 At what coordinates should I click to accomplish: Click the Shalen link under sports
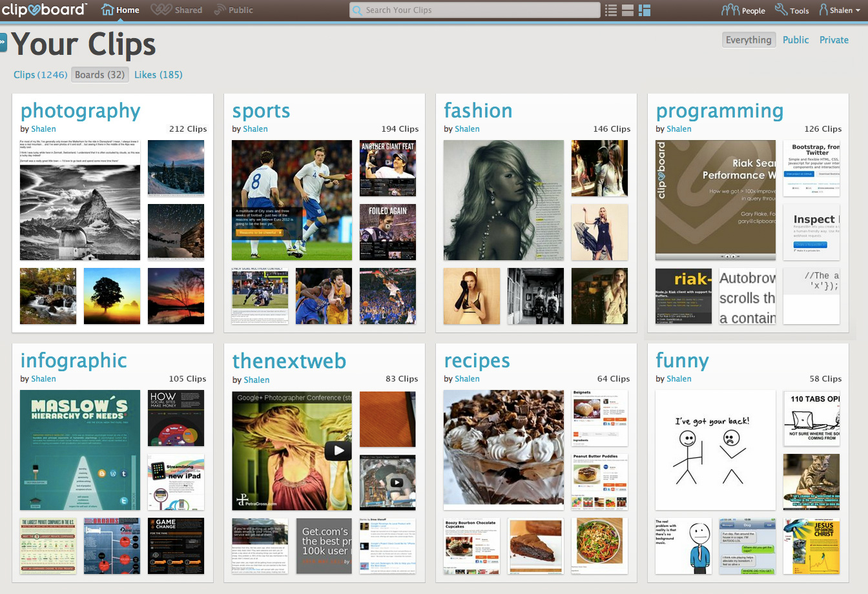click(255, 128)
